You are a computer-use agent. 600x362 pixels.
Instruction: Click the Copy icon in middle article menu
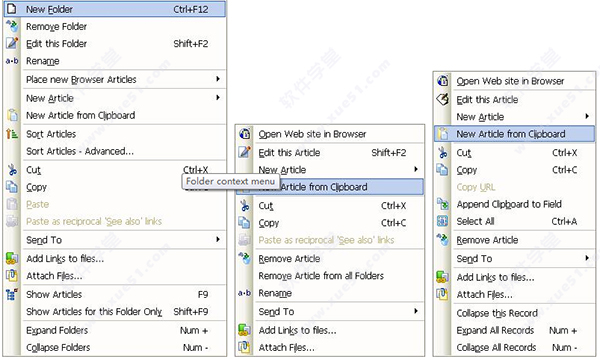(x=245, y=222)
